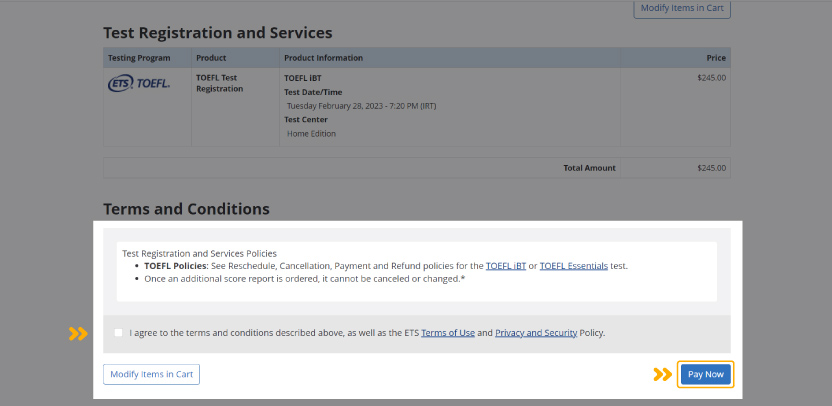This screenshot has width=832, height=406.
Task: Click the ETS TOEFL logo
Action: 139,83
